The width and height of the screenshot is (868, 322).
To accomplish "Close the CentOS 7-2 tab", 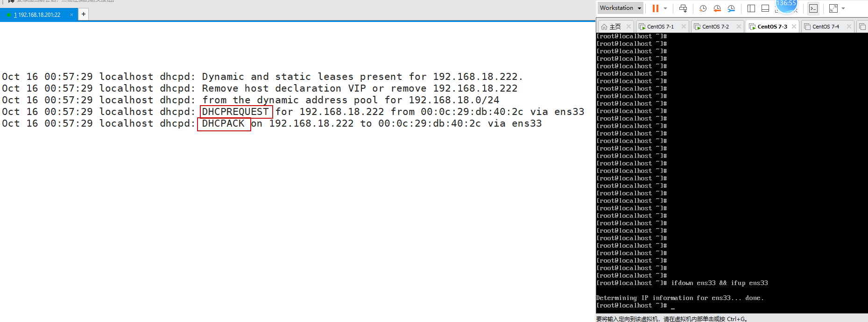I will [x=739, y=27].
